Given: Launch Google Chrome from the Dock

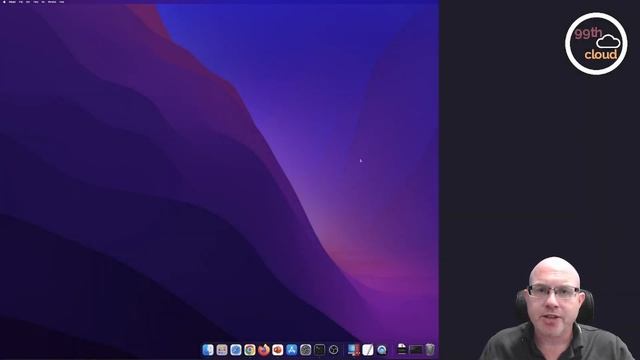Looking at the screenshot, I should (x=249, y=350).
